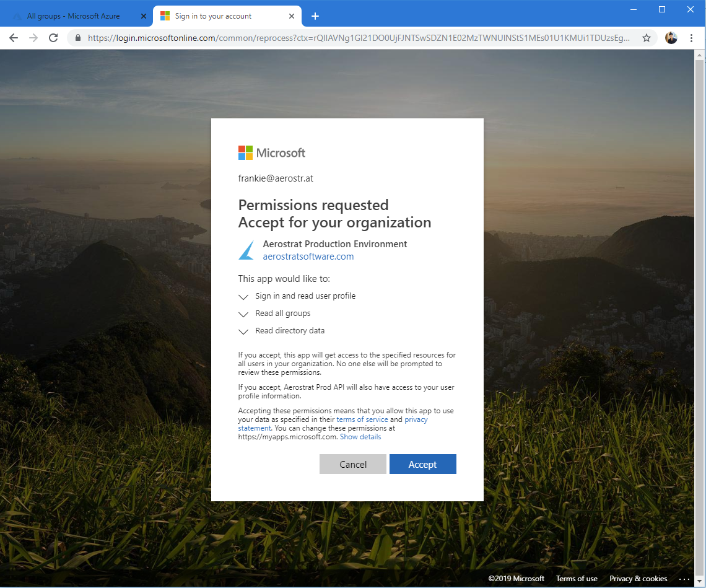Click Show details link

pos(360,437)
